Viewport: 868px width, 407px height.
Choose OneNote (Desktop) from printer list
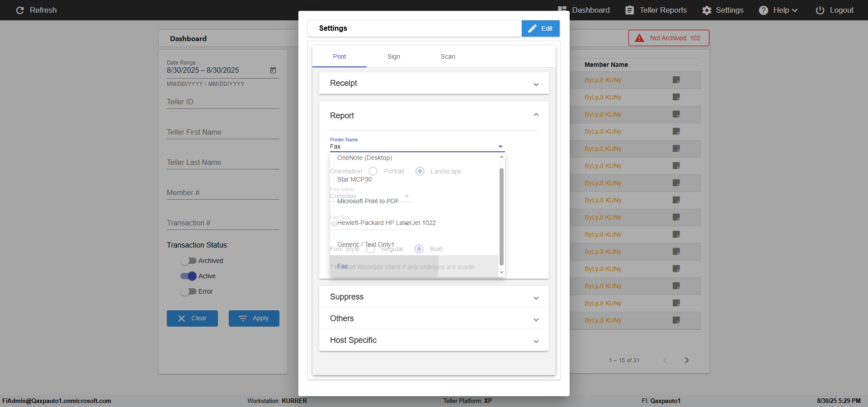(x=414, y=158)
